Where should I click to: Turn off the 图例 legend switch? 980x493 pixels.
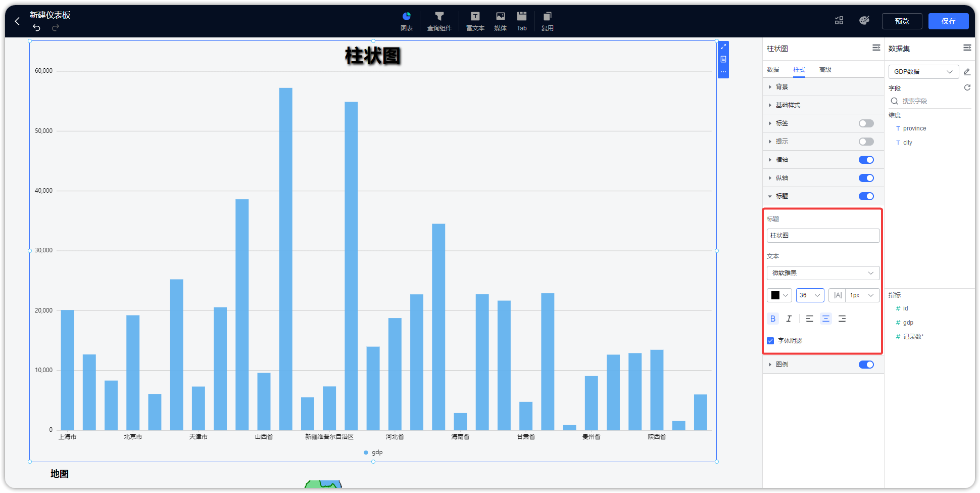[866, 365]
